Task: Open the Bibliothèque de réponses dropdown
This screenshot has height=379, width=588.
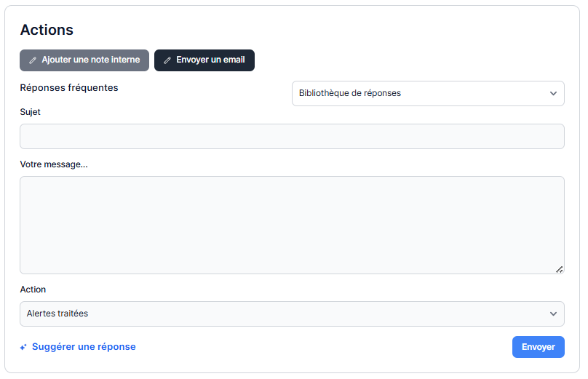Action: tap(428, 93)
